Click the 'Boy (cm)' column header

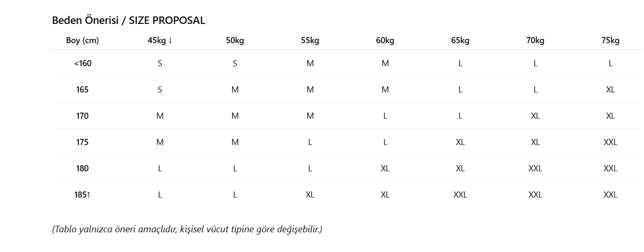tap(83, 40)
